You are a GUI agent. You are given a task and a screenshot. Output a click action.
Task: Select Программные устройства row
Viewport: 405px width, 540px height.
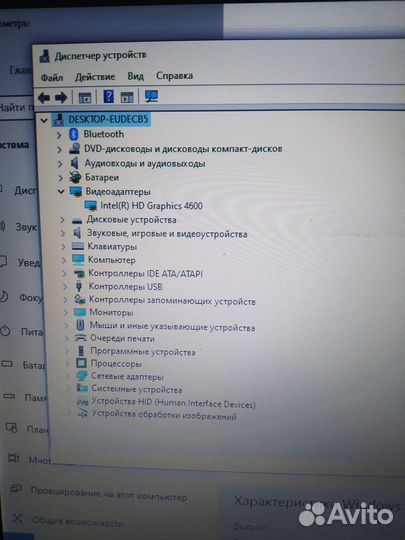143,352
